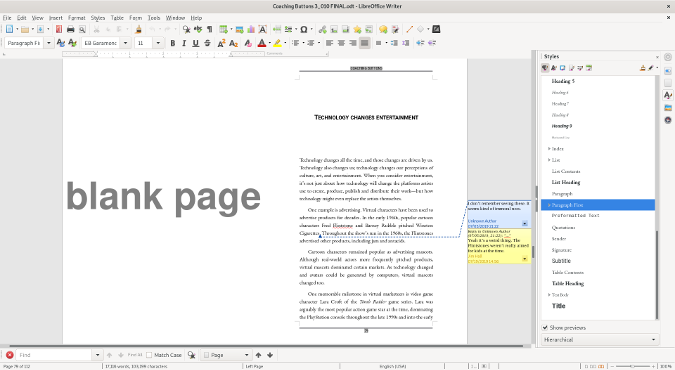This screenshot has height=370, width=675.
Task: Click the Save document icon
Action: pos(40,29)
